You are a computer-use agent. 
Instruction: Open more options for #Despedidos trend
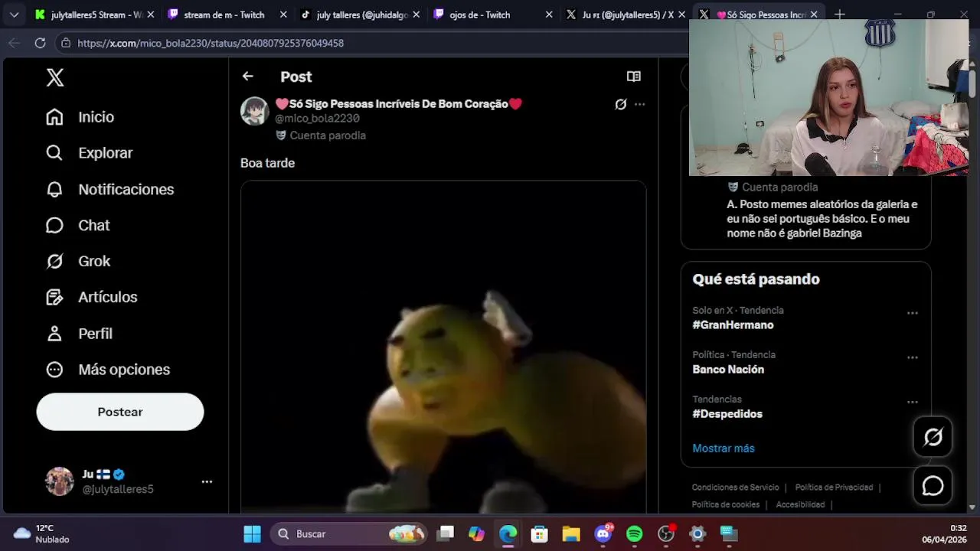click(x=912, y=402)
